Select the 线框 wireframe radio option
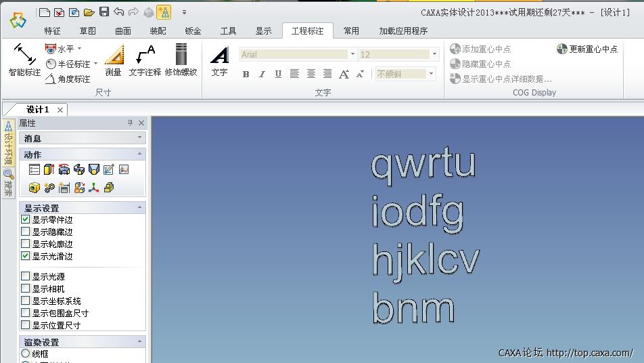 (26, 353)
